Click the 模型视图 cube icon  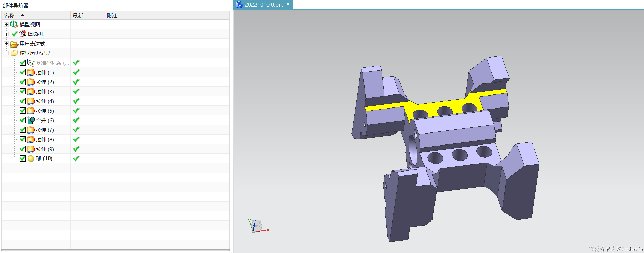click(x=14, y=24)
